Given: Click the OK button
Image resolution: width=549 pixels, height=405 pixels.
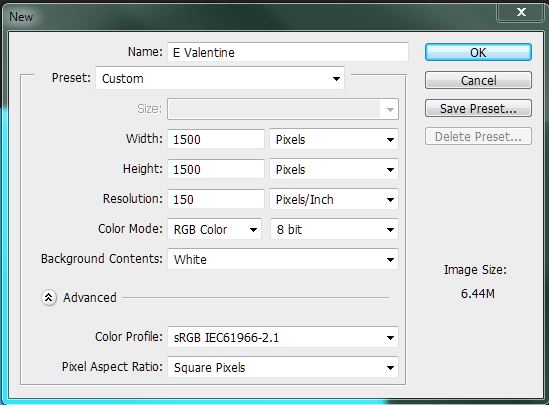Looking at the screenshot, I should click(478, 52).
